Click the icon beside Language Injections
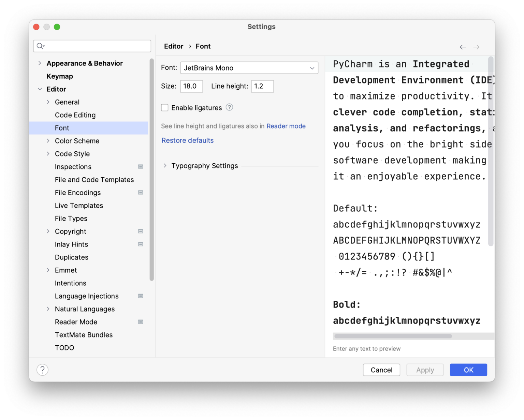This screenshot has height=420, width=524. point(140,296)
